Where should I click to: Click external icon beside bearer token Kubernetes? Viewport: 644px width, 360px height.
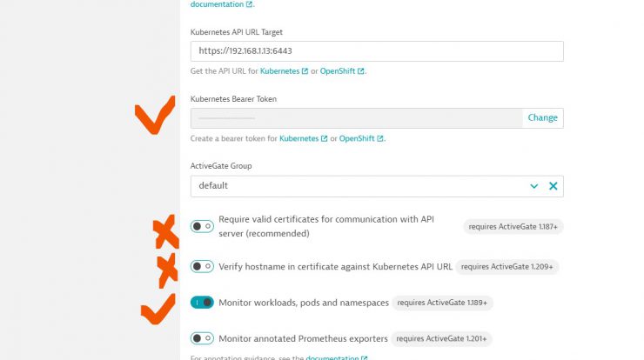[x=324, y=138]
